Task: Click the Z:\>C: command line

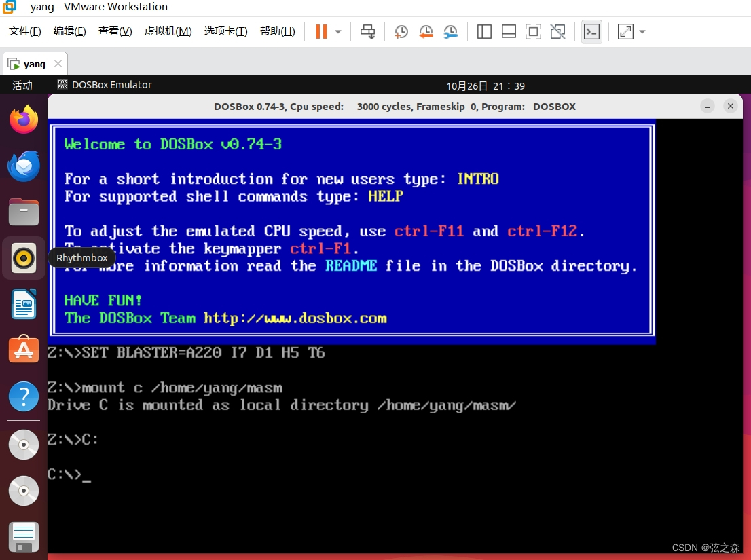Action: point(73,439)
